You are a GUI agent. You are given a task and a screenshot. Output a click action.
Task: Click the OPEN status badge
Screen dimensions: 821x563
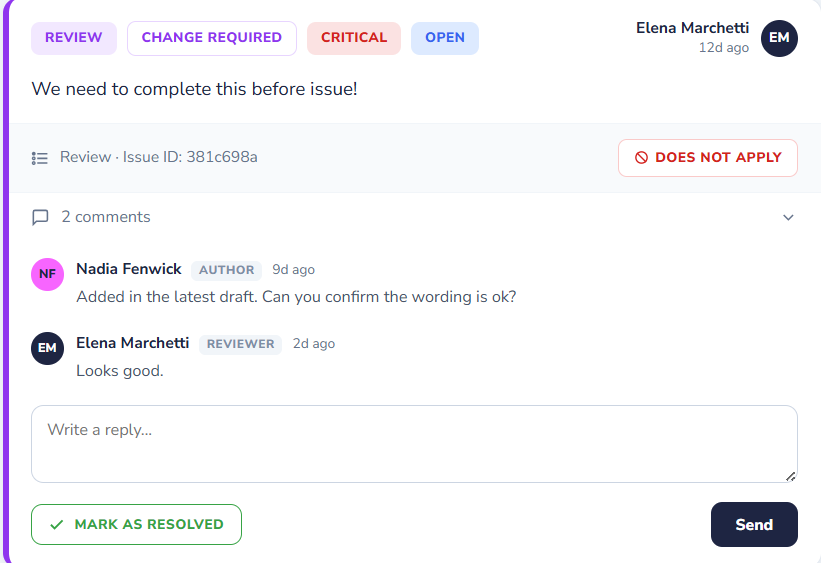[445, 38]
